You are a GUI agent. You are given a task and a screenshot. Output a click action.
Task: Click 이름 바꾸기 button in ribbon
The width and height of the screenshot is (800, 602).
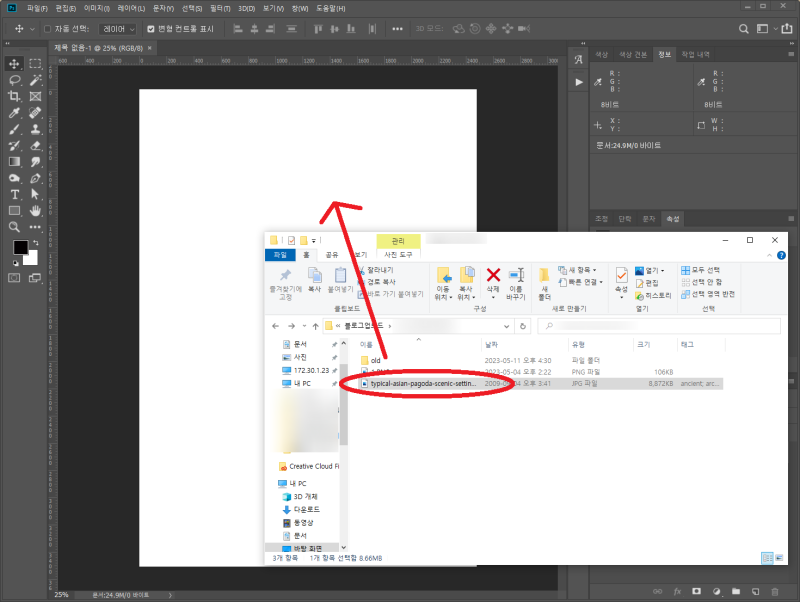tap(516, 284)
